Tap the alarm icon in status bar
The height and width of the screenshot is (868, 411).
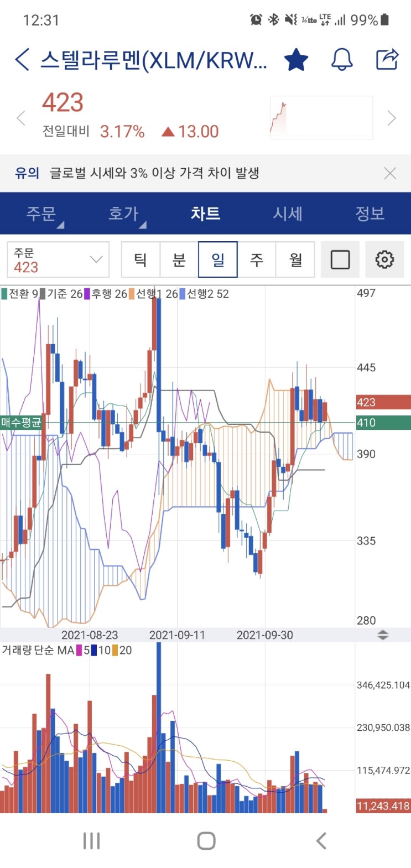coord(256,20)
